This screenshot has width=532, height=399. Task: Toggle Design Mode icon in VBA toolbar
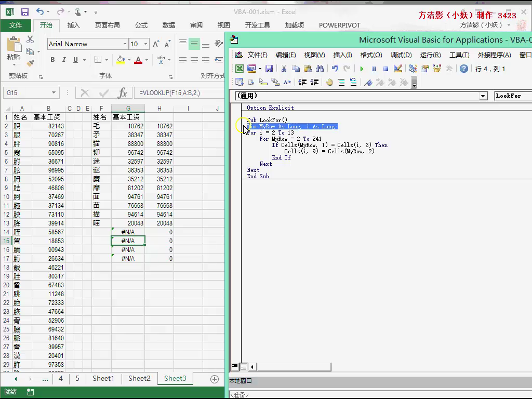click(x=397, y=69)
